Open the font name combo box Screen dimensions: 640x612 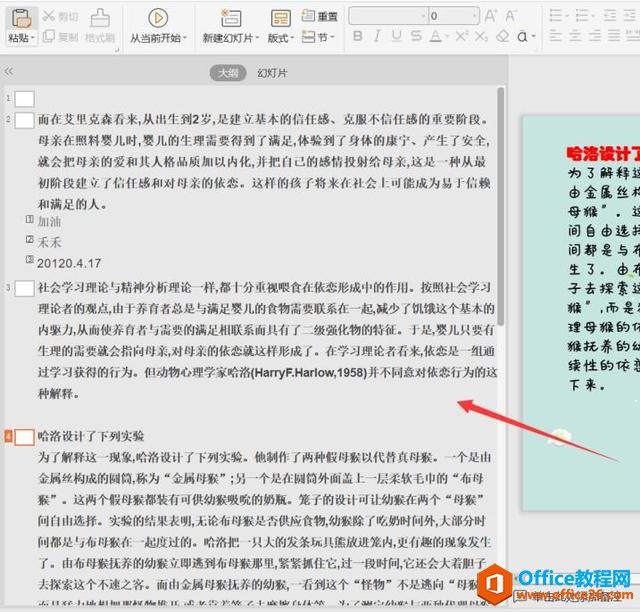tap(388, 16)
